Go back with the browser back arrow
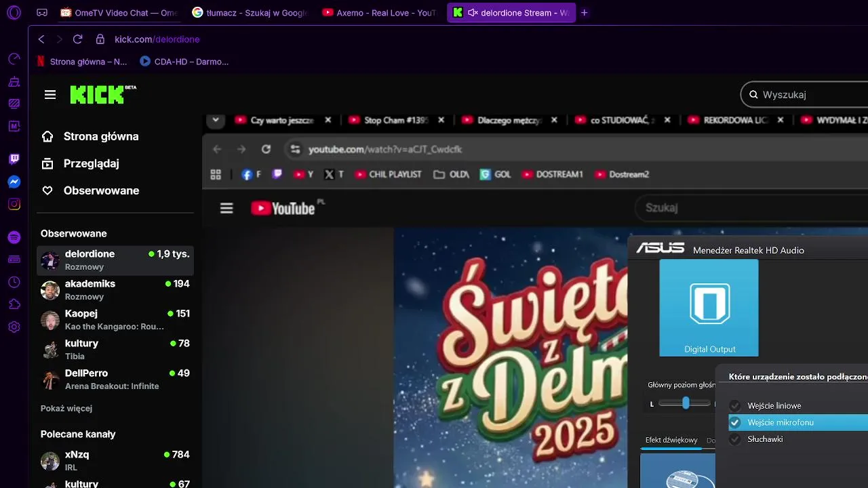The width and height of the screenshot is (868, 488). 41,39
